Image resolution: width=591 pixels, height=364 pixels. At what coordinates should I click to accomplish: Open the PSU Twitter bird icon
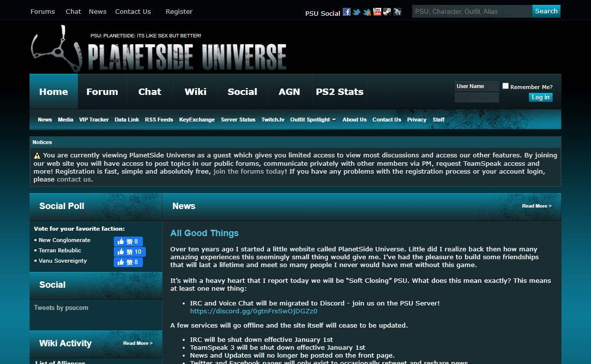coord(357,12)
